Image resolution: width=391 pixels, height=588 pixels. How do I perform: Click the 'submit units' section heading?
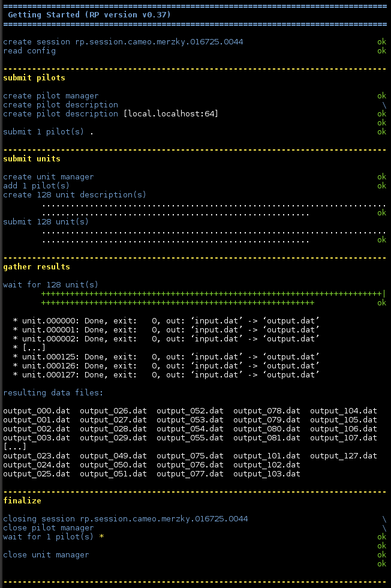tap(32, 158)
